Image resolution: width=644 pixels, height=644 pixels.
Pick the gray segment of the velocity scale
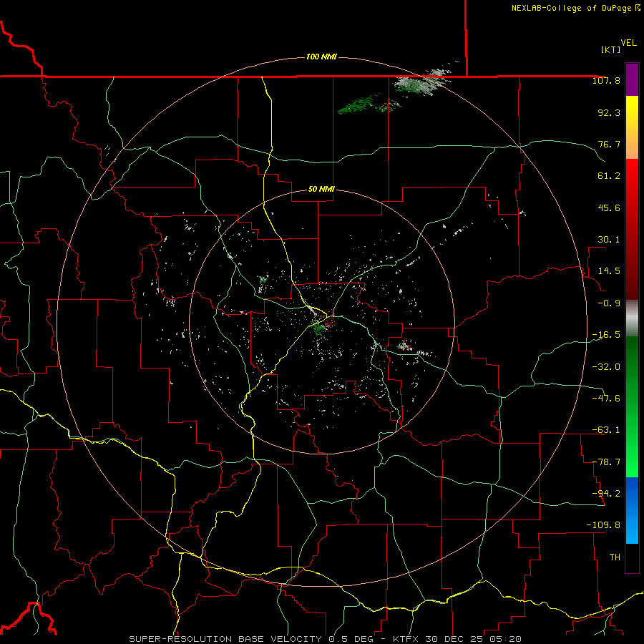[632, 318]
